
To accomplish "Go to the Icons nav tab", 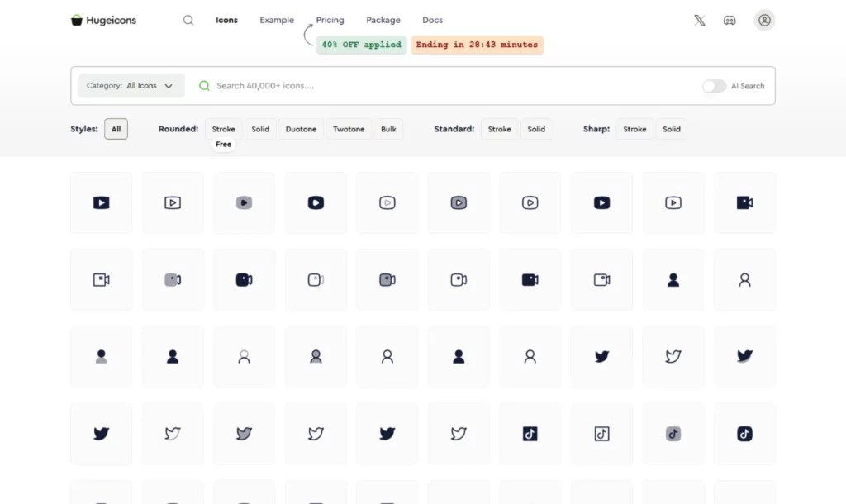I will tap(226, 20).
